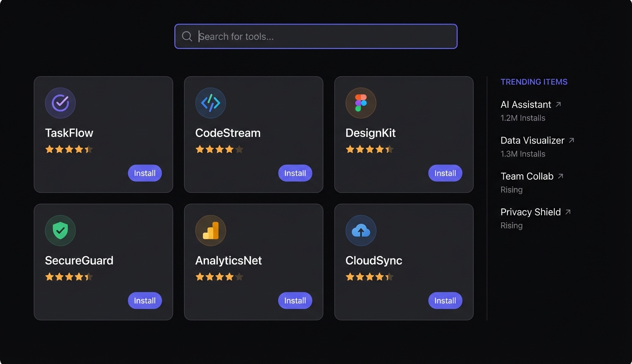Open the Privacy Shield trending link

click(530, 212)
